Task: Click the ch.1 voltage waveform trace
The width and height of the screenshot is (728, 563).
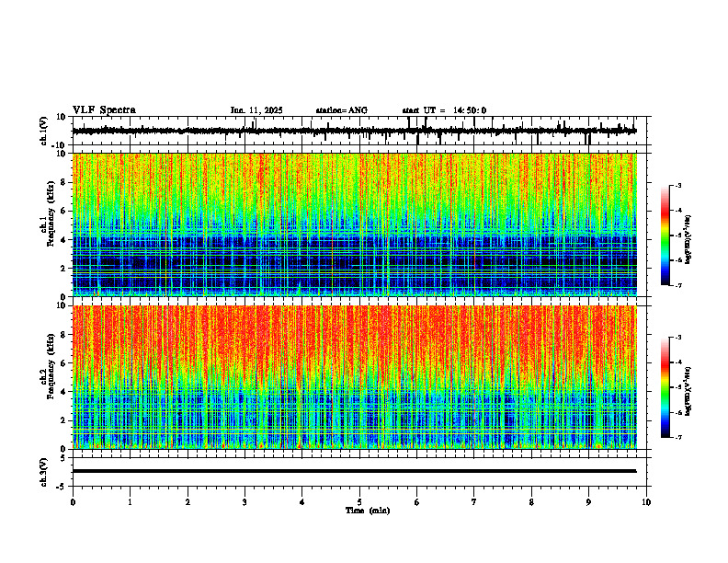Action: coord(355,132)
